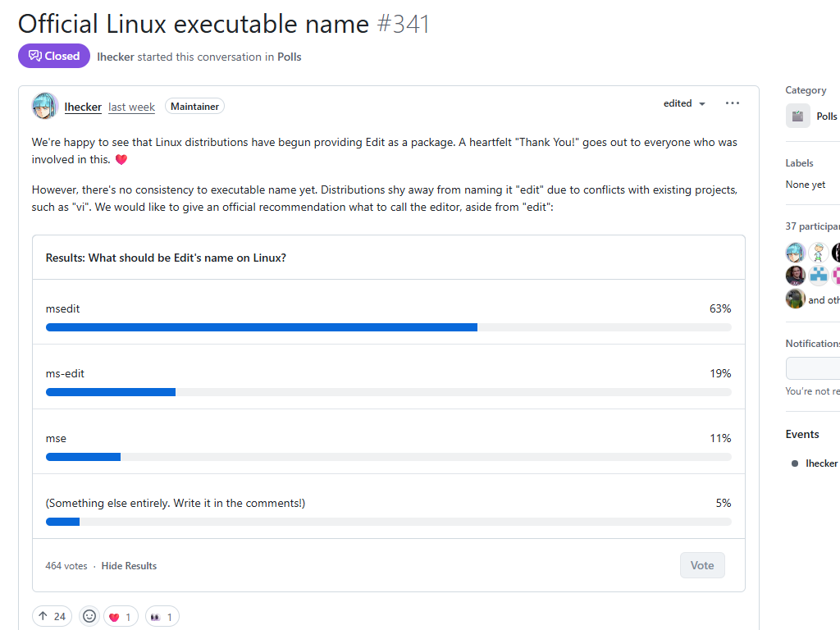Open the lhecker author name link
Viewport: 840px width, 630px height.
click(x=83, y=107)
